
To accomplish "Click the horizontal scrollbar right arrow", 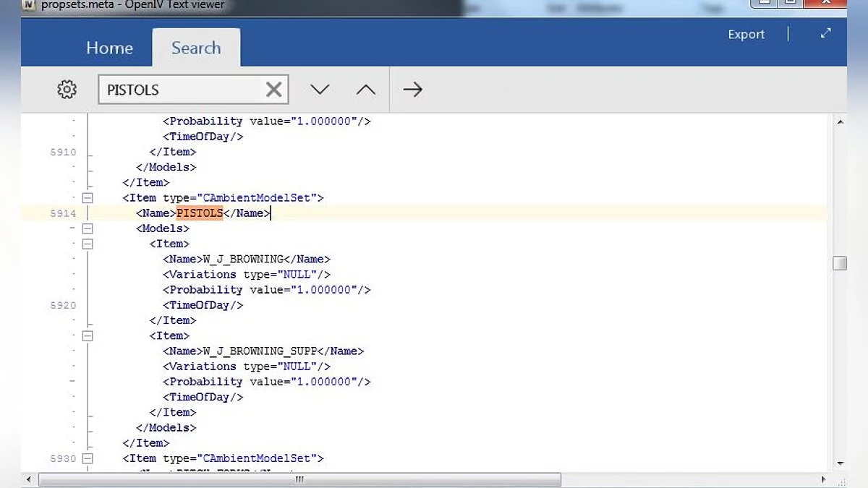I will (x=823, y=479).
